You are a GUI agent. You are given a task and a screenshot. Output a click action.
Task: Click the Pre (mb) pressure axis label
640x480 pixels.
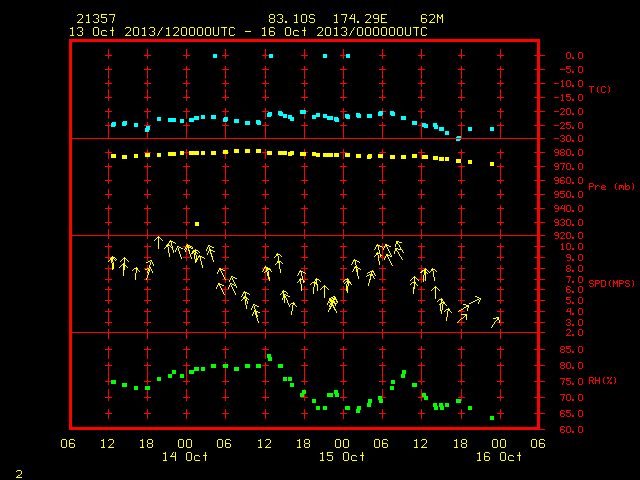click(x=611, y=187)
